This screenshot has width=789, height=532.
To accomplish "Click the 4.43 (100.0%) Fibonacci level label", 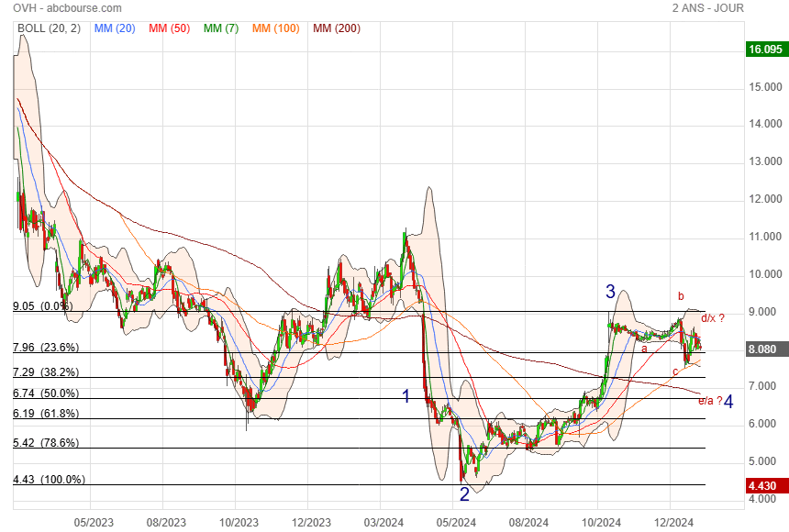I will click(x=49, y=479).
